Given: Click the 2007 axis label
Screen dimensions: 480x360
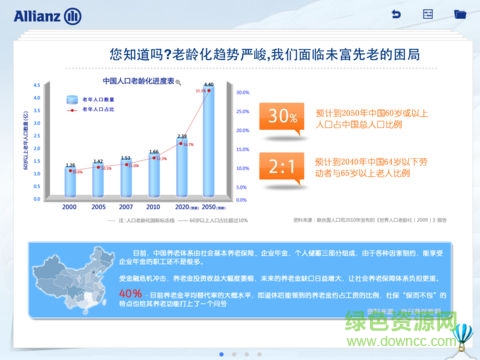Looking at the screenshot, I should click(126, 207).
